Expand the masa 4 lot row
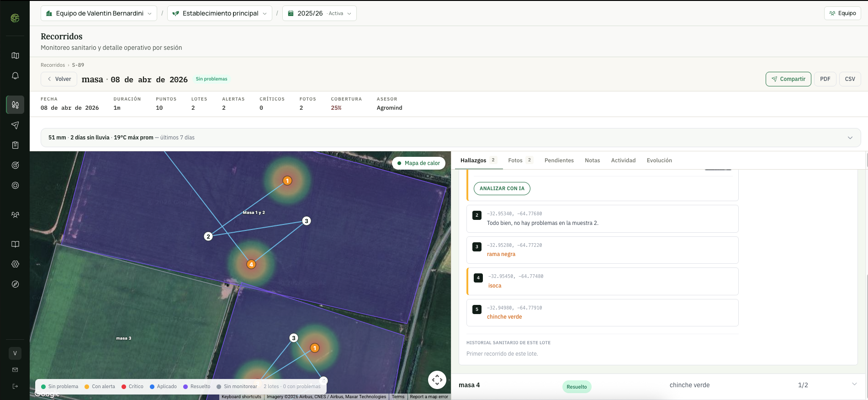This screenshot has height=400, width=868. pos(658,385)
